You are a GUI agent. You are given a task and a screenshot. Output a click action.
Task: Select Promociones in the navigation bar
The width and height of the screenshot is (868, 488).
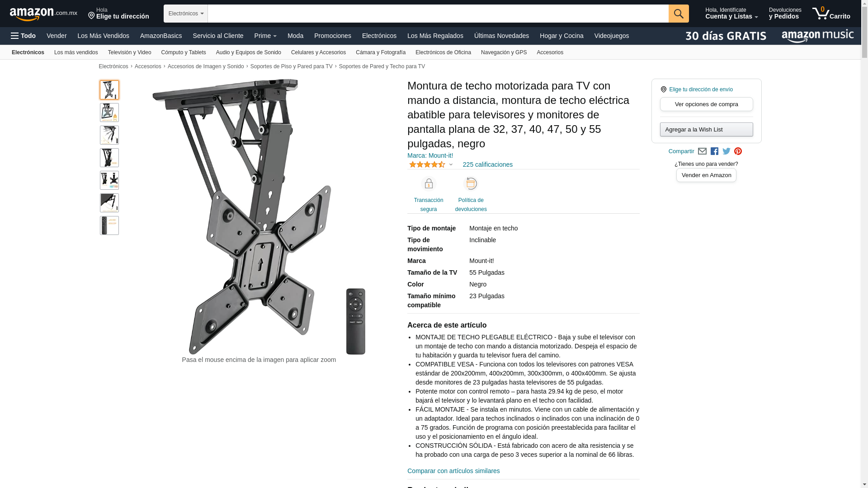[x=333, y=36]
